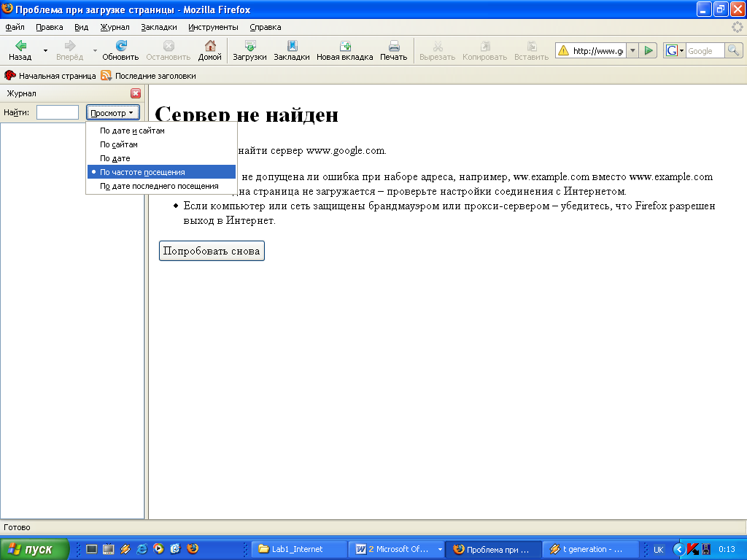Select По сайтам view option

point(161,144)
